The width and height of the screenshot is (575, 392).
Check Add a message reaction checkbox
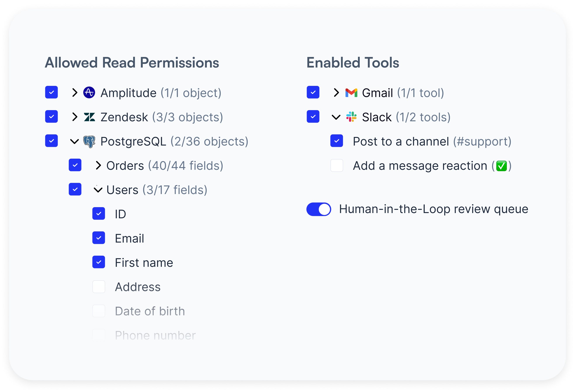click(x=337, y=165)
